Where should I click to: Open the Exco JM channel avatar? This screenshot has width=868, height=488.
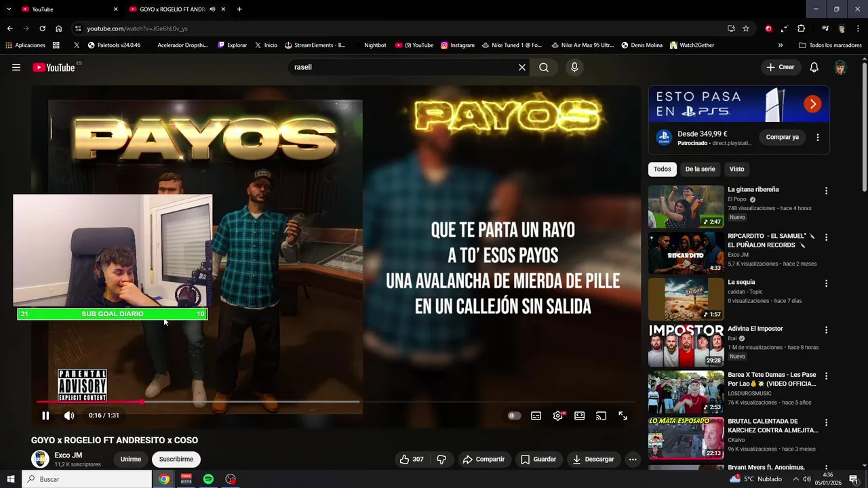41,459
